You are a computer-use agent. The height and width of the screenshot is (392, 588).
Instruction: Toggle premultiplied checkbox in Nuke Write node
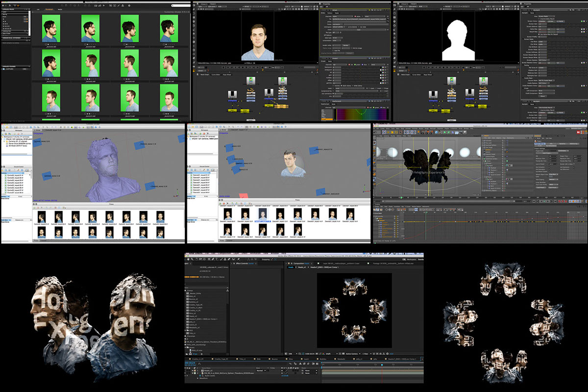click(347, 27)
